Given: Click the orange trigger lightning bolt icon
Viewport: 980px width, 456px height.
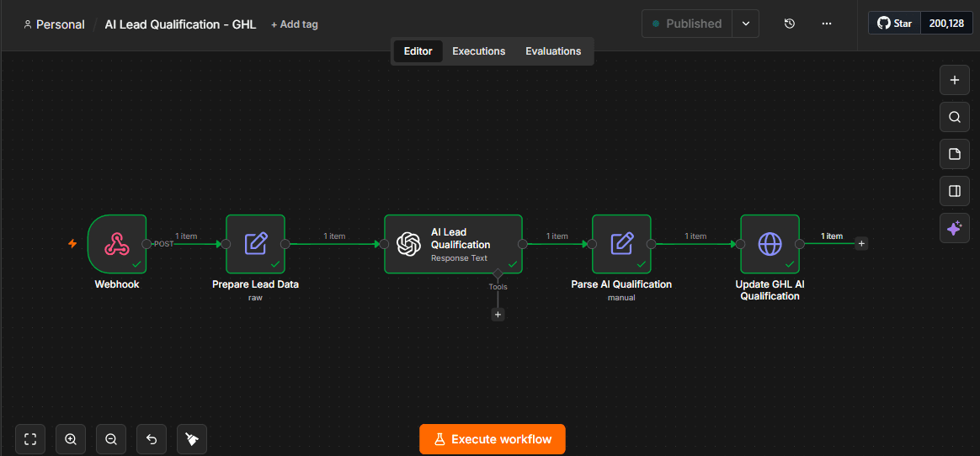Looking at the screenshot, I should 72,244.
